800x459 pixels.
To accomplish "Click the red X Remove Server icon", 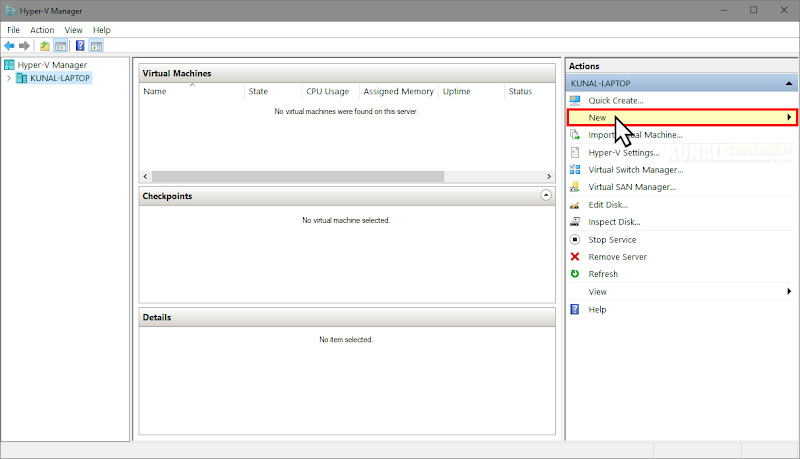I will click(x=575, y=257).
